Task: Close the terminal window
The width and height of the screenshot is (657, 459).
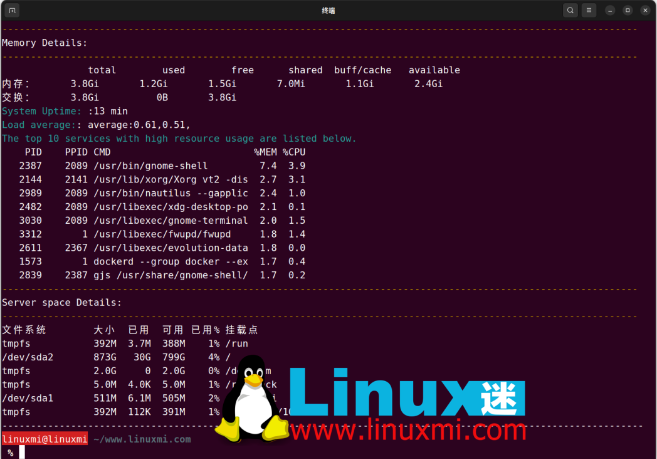Action: point(645,10)
